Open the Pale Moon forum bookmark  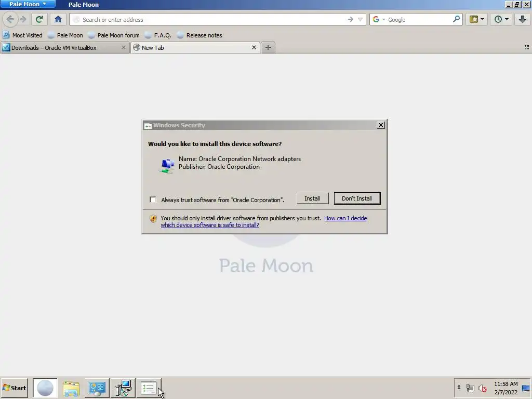[x=114, y=35]
